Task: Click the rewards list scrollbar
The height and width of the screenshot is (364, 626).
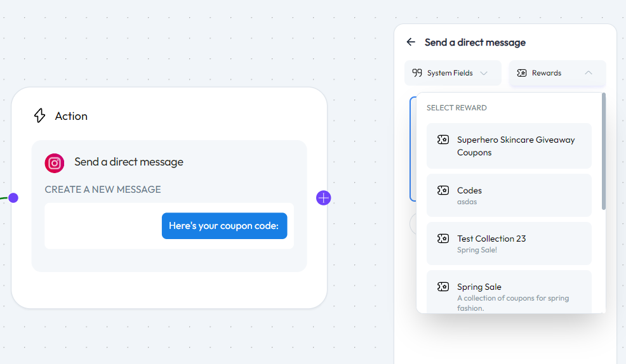Action: (x=604, y=152)
